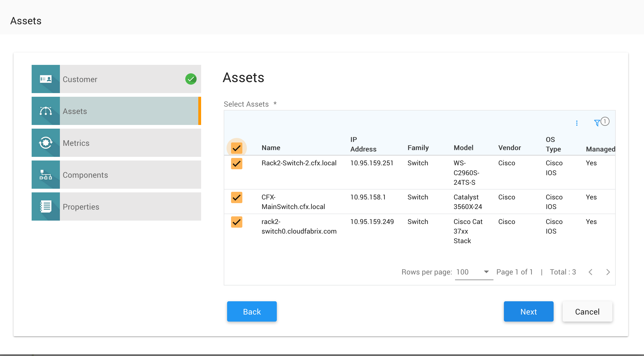Click the Select Assets field label
The height and width of the screenshot is (356, 644).
[246, 104]
